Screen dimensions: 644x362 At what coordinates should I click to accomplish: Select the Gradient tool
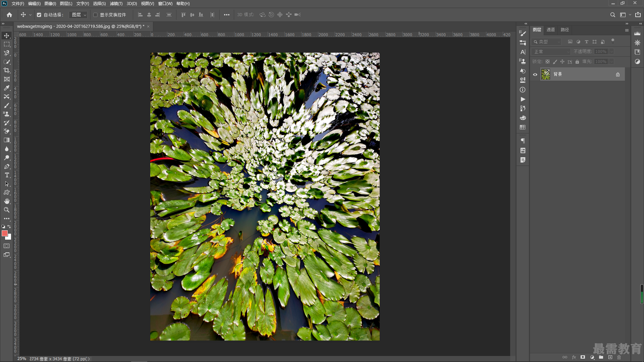[7, 140]
